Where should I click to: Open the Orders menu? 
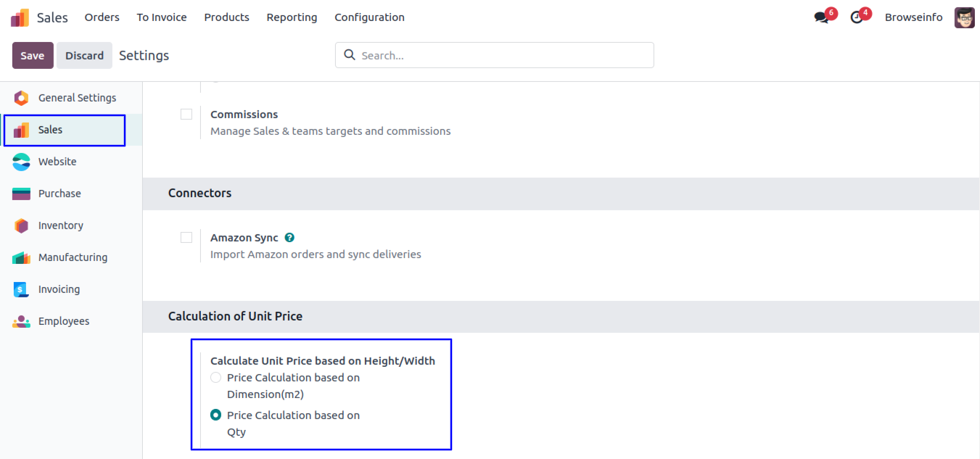click(102, 17)
